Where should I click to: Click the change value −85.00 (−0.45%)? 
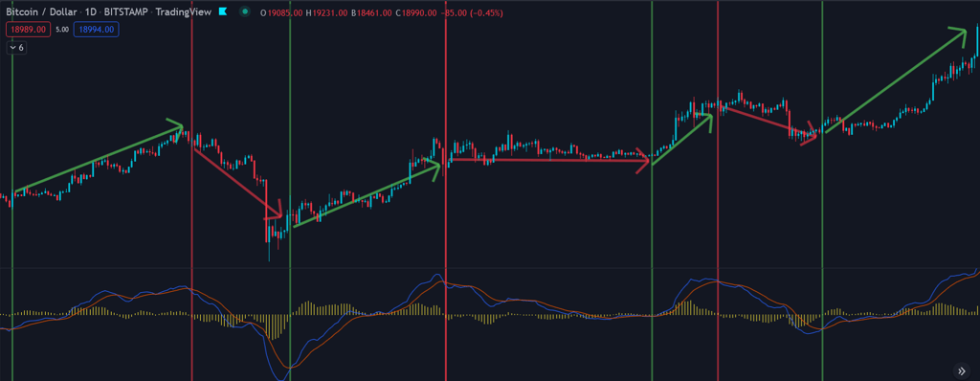pyautogui.click(x=473, y=12)
